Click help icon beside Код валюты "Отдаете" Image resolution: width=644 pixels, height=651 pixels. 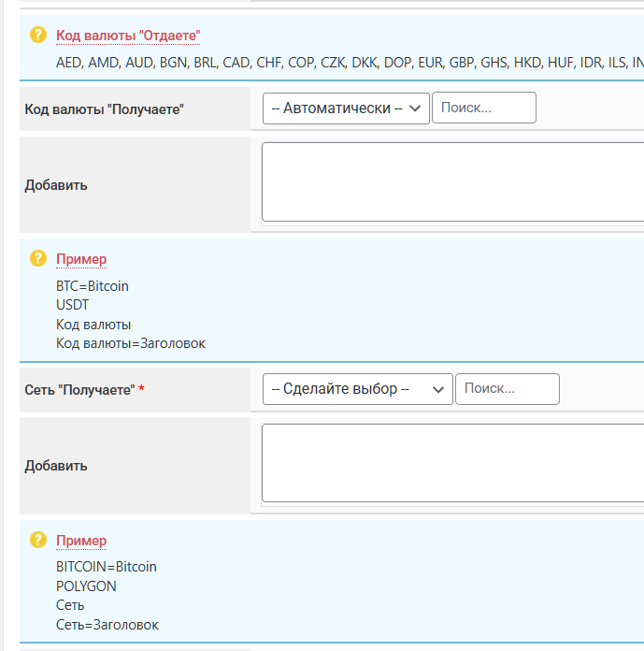(38, 35)
